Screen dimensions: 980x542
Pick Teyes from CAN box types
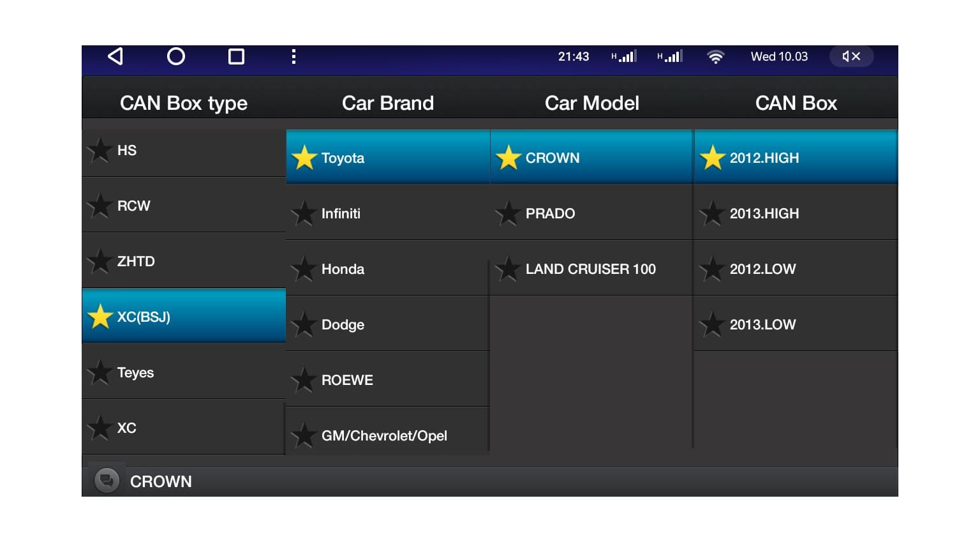184,373
